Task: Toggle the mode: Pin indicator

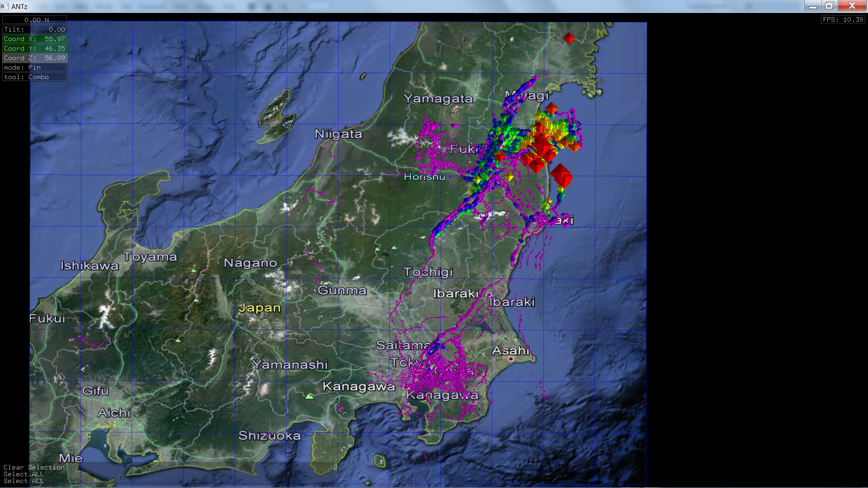Action: click(35, 67)
